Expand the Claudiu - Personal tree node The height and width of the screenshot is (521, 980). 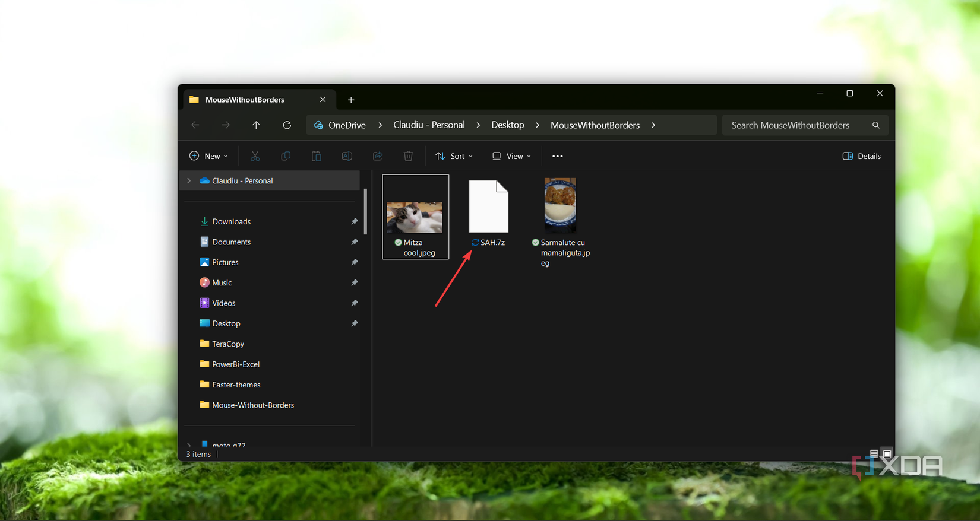click(189, 181)
